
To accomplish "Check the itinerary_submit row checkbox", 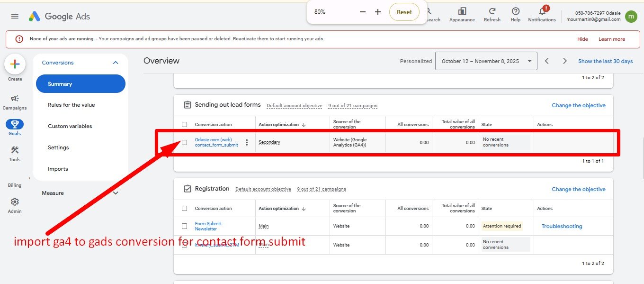I will 184,245.
